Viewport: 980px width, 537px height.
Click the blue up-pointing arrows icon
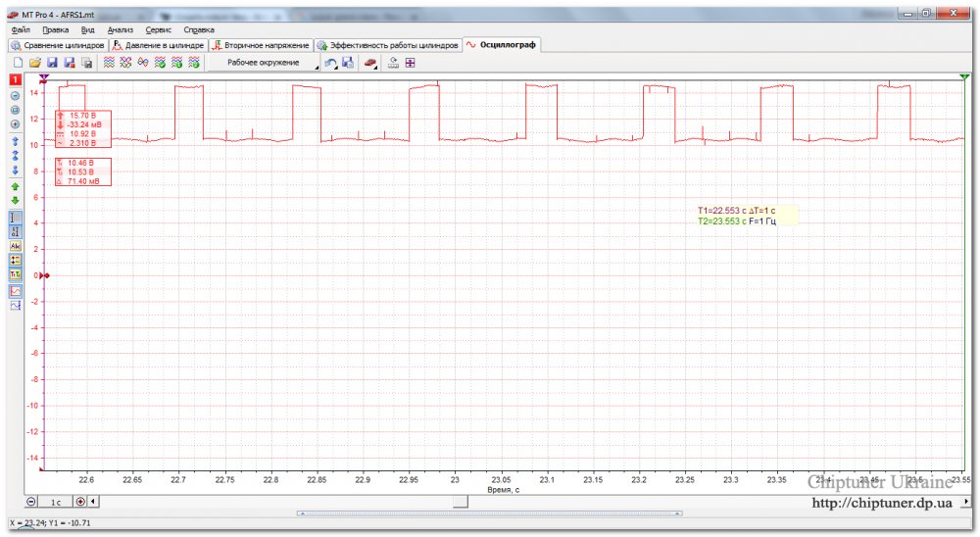(x=15, y=141)
